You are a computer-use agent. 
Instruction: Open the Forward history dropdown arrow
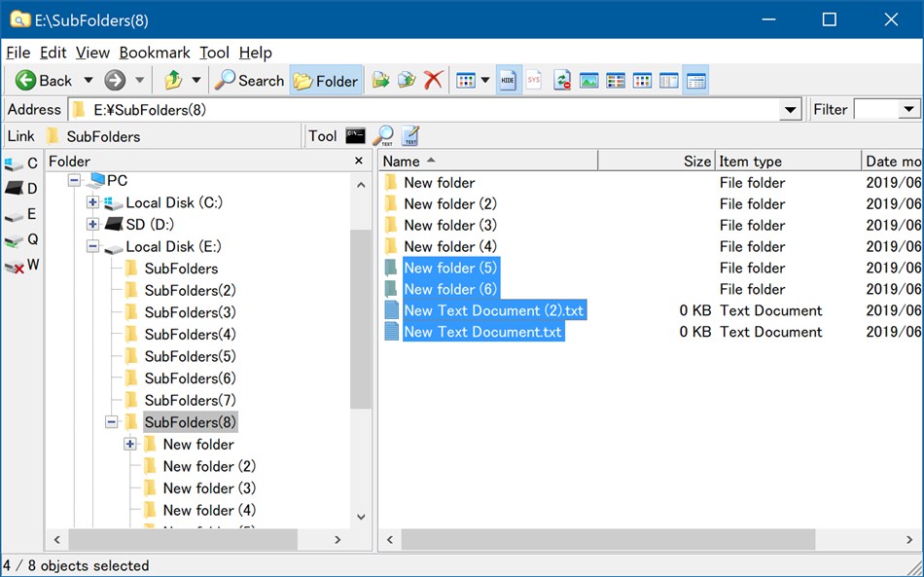140,80
